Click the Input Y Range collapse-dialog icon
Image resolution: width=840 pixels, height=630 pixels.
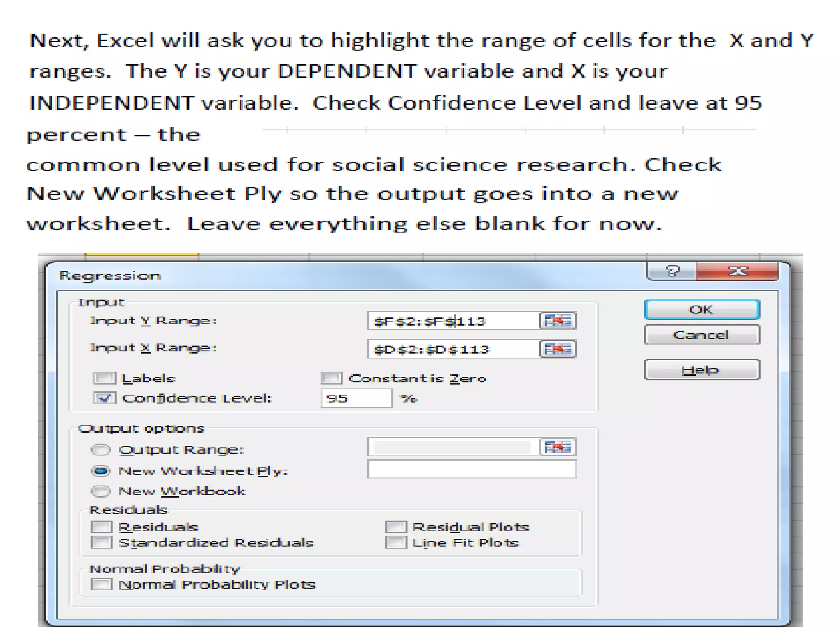point(557,321)
